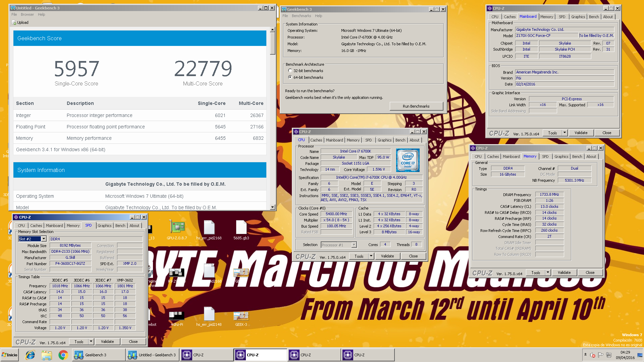
Task: Switch to SPD tab in CPU-Z CPU window
Action: pos(368,140)
